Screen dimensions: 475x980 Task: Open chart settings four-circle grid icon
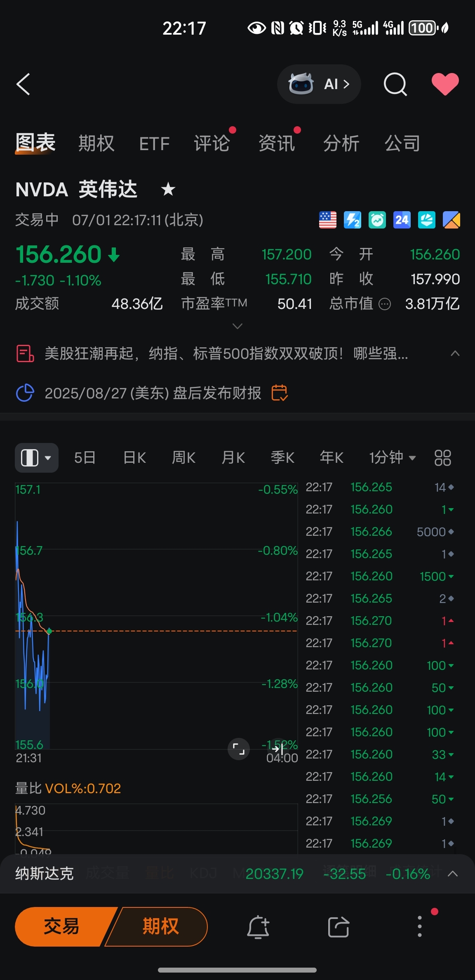pos(443,458)
